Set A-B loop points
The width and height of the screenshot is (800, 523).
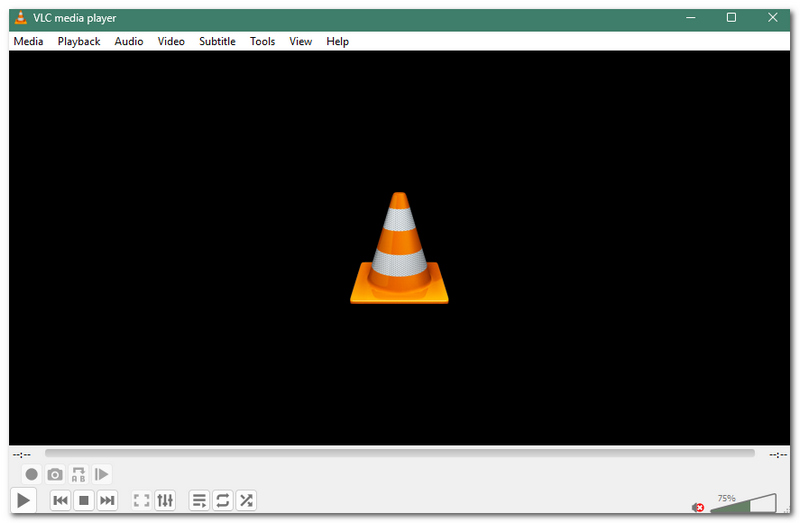(x=78, y=475)
